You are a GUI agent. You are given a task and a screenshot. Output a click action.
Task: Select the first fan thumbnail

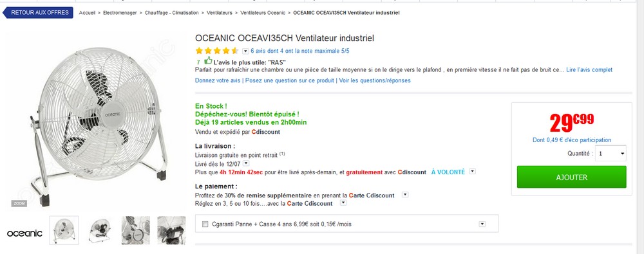[x=64, y=230]
